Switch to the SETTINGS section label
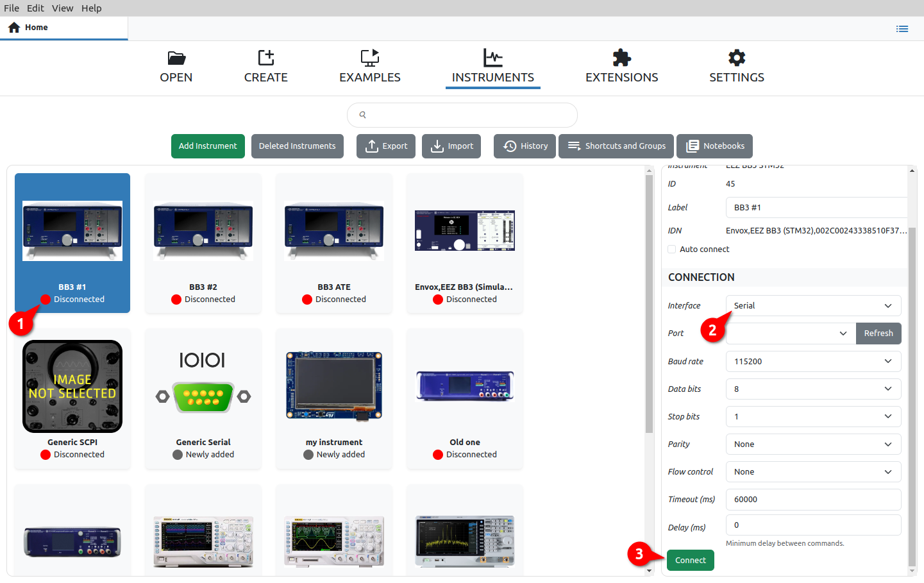This screenshot has height=583, width=924. pyautogui.click(x=737, y=78)
